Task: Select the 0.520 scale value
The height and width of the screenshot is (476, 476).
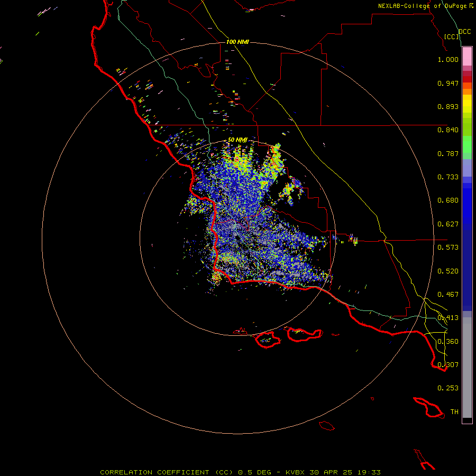Action: 448,271
